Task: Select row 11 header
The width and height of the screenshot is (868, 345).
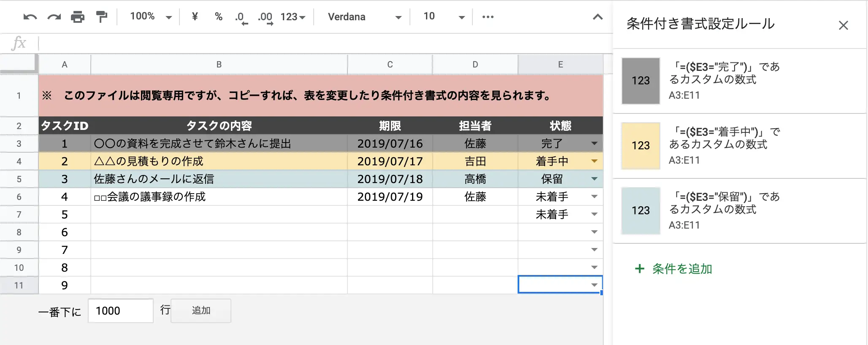Action: click(x=19, y=286)
